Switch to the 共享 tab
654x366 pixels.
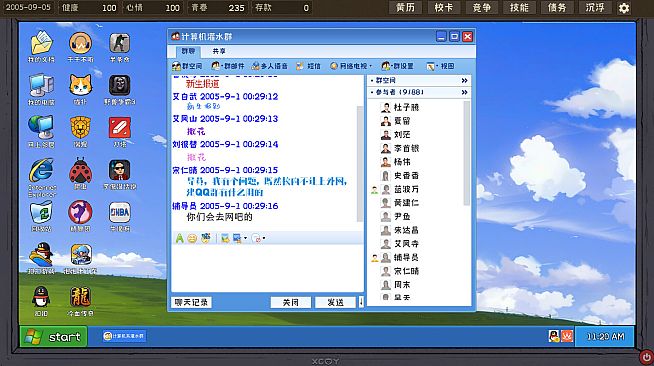coord(219,51)
